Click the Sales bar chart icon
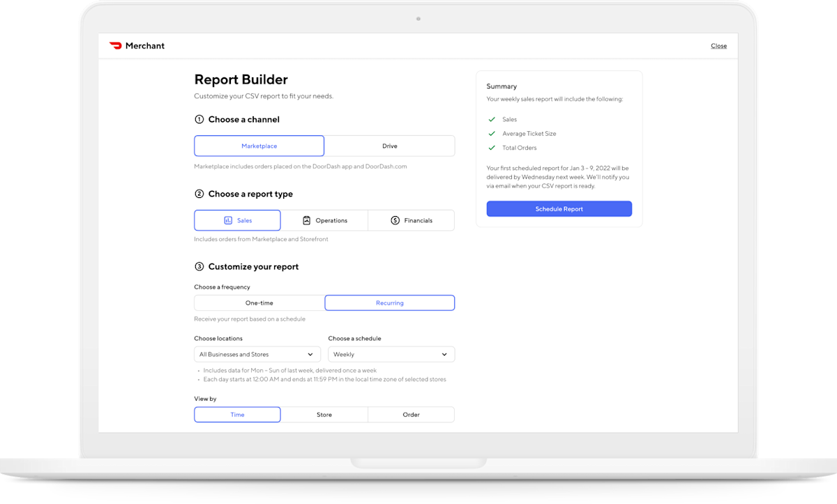This screenshot has width=837, height=504. [228, 220]
